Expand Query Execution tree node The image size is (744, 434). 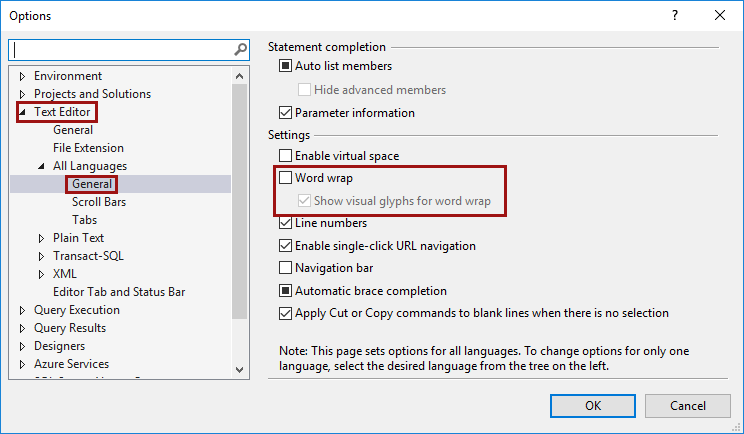point(23,310)
